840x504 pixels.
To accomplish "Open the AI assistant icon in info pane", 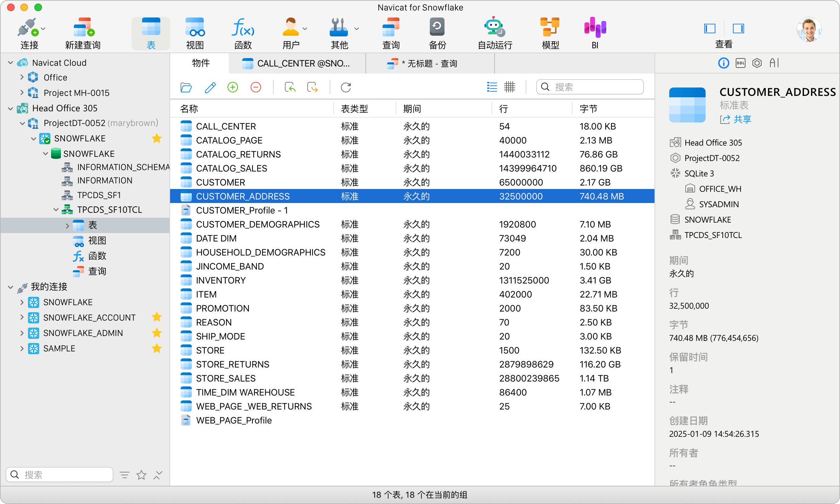I will pyautogui.click(x=774, y=63).
